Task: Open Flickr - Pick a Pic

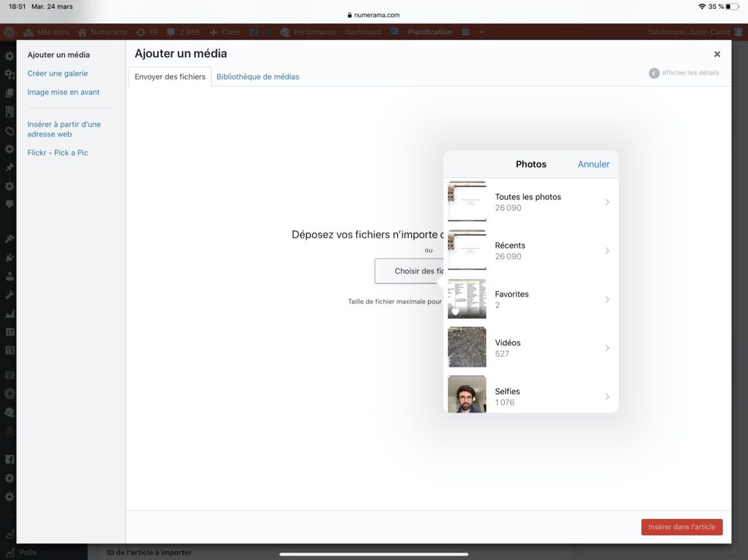Action: coord(58,153)
